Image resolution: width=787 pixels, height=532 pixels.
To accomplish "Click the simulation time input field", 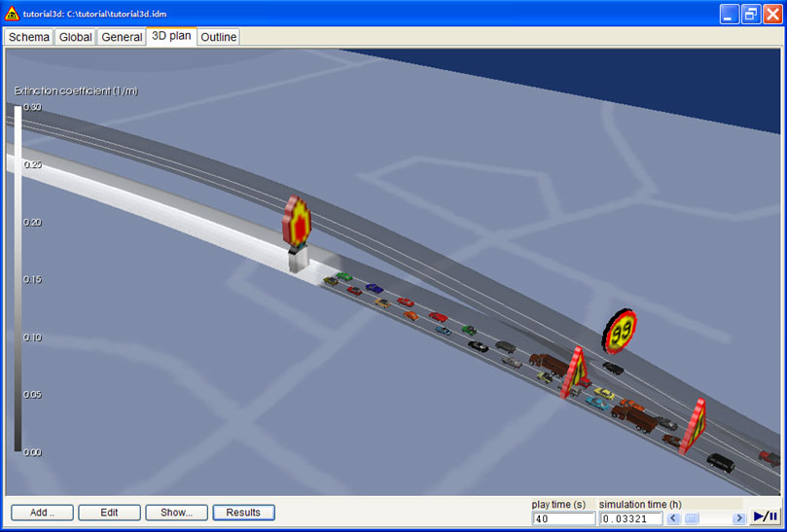I will coord(630,518).
